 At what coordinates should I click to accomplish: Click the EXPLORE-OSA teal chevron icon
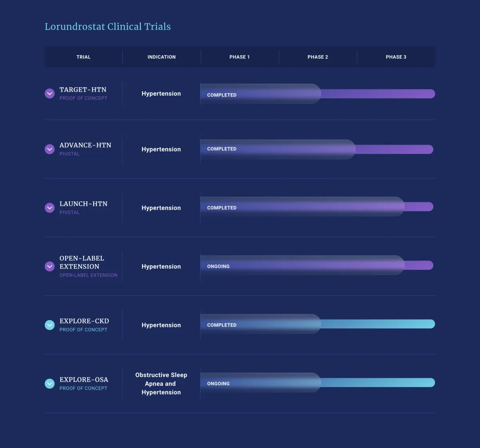(50, 384)
